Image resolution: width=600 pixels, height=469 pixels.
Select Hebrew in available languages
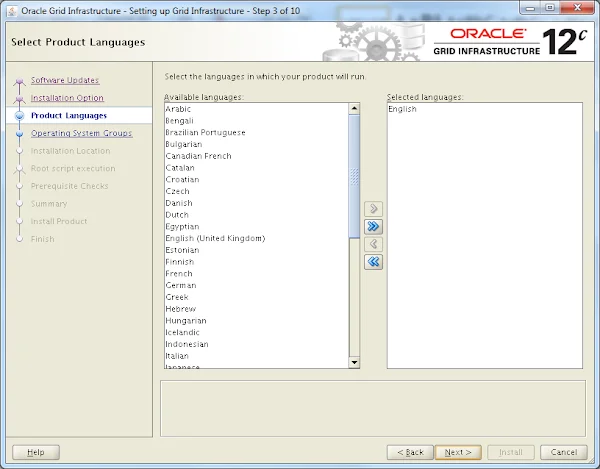256,309
